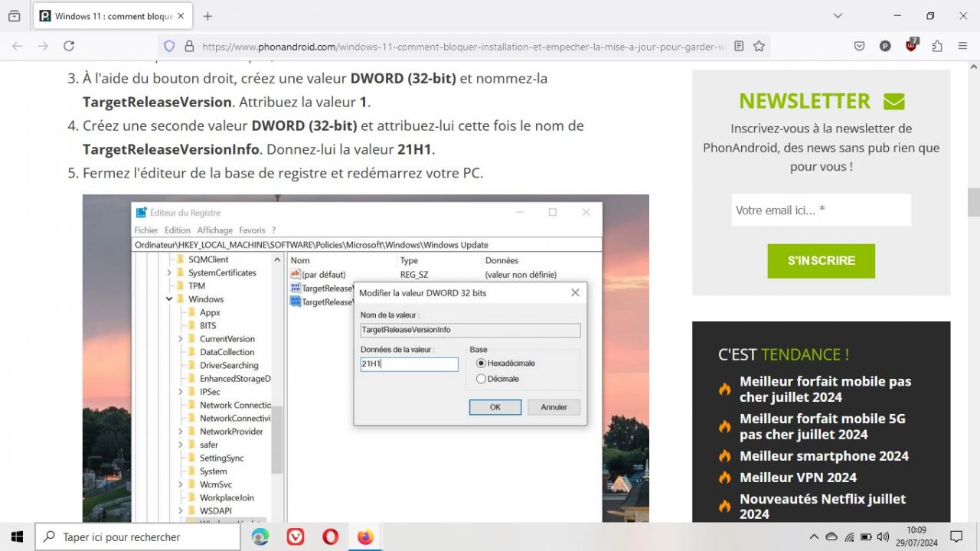Toggle Reader View for this article
The width and height of the screenshot is (980, 551).
tap(739, 46)
